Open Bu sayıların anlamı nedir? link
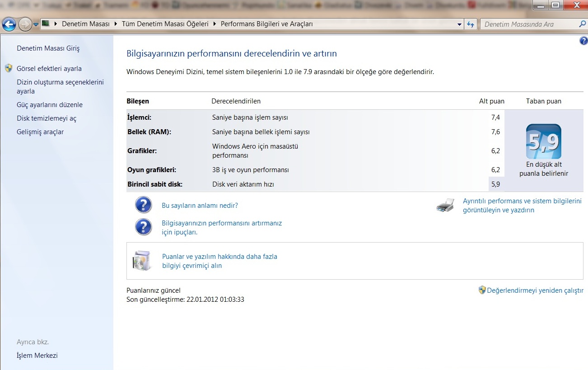This screenshot has width=588, height=370. point(200,206)
